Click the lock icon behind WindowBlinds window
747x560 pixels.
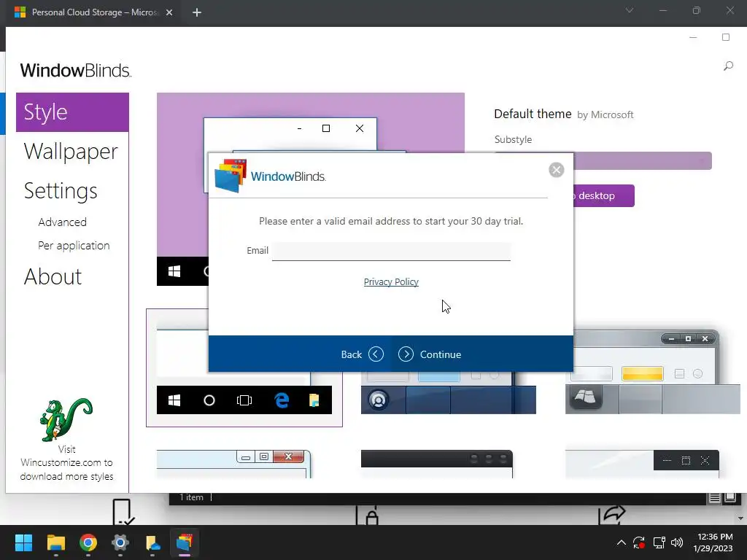pyautogui.click(x=368, y=516)
